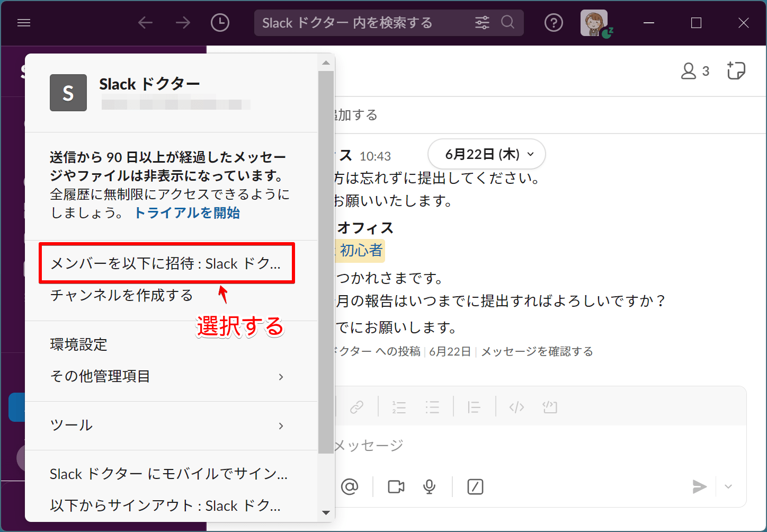The width and height of the screenshot is (767, 532).
Task: Start a trial via the トライアルを開始 link
Action: 186,212
